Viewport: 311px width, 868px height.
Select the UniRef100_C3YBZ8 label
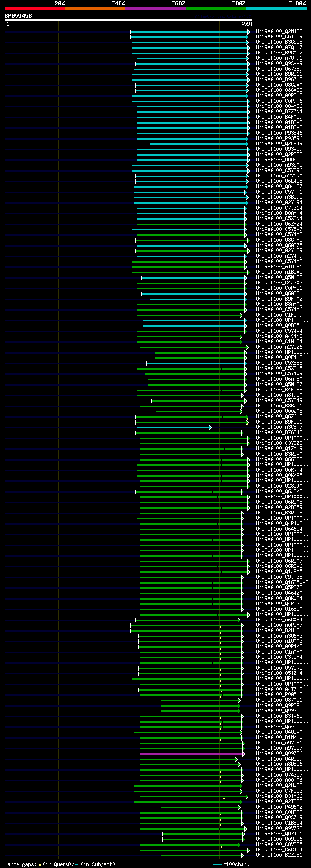coord(279,443)
